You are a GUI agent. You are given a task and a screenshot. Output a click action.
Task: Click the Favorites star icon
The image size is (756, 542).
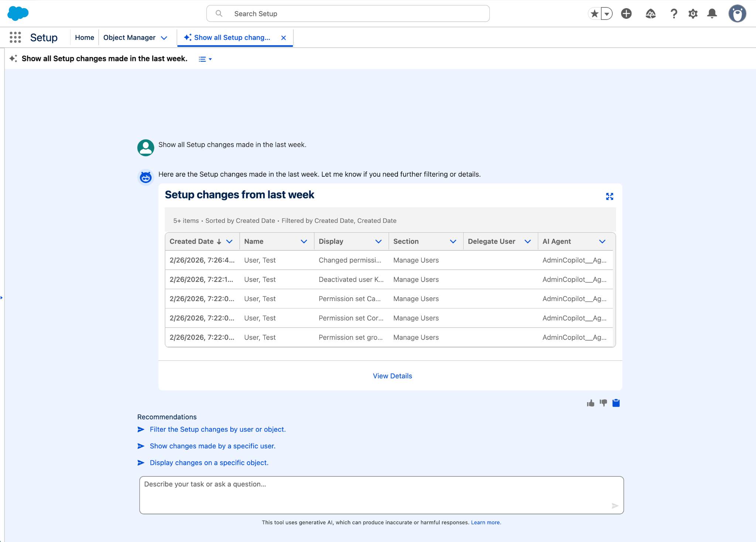(x=594, y=14)
